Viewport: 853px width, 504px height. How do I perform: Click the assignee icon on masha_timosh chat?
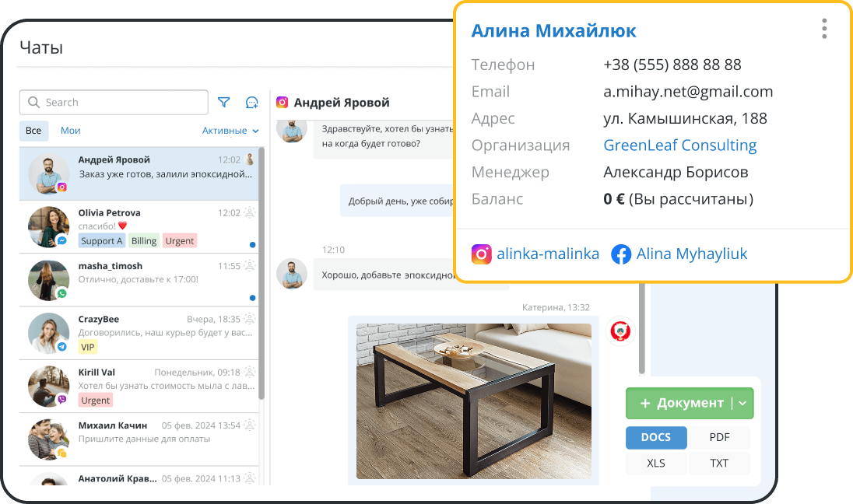click(250, 265)
